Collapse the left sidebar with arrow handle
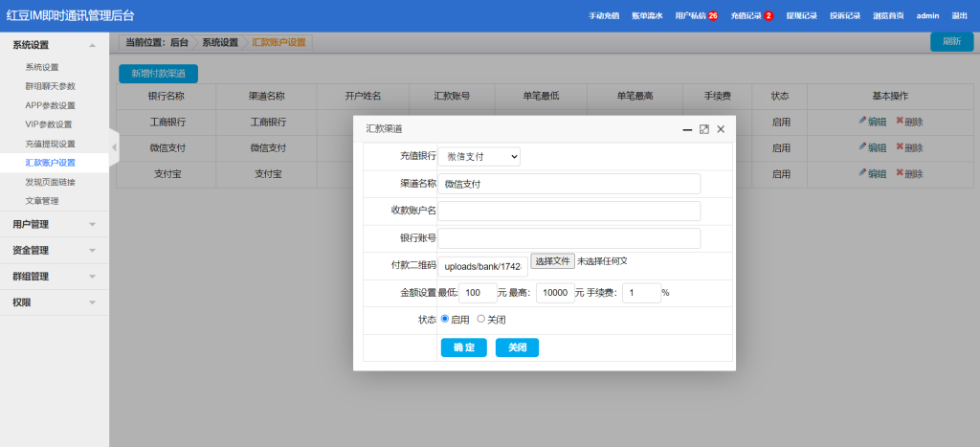The width and height of the screenshot is (980, 447). 114,146
